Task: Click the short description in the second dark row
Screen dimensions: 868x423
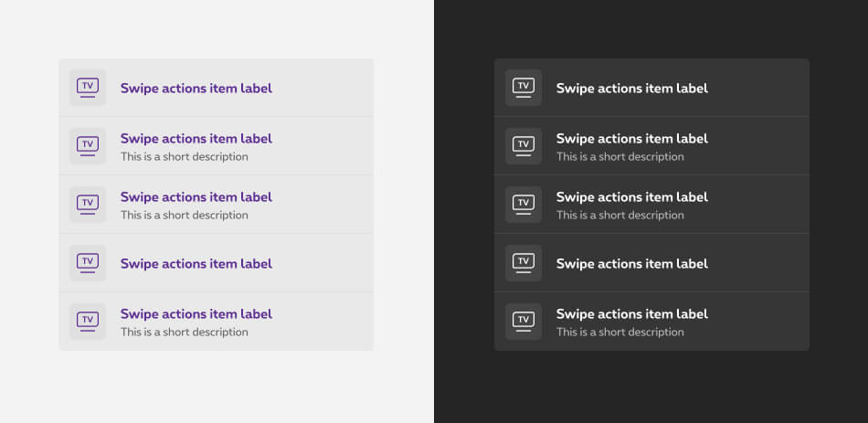Action: coord(620,157)
